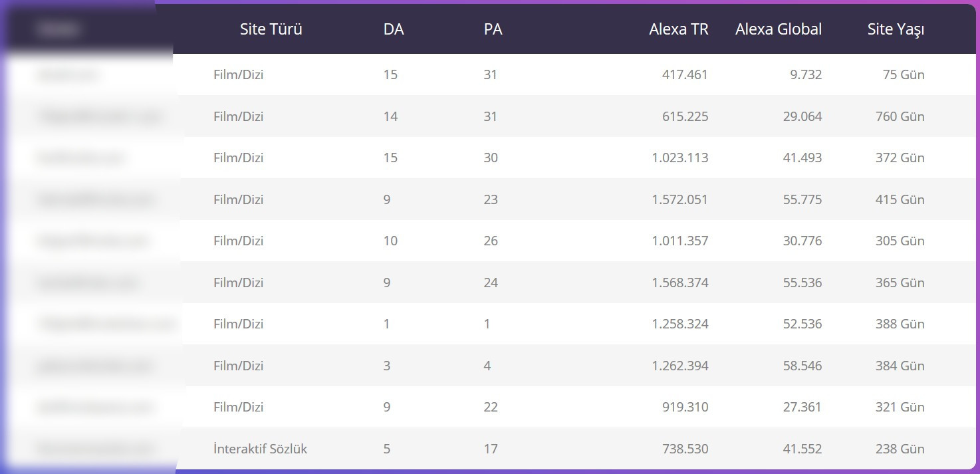Click the Alexa Global value 55.775

(802, 199)
